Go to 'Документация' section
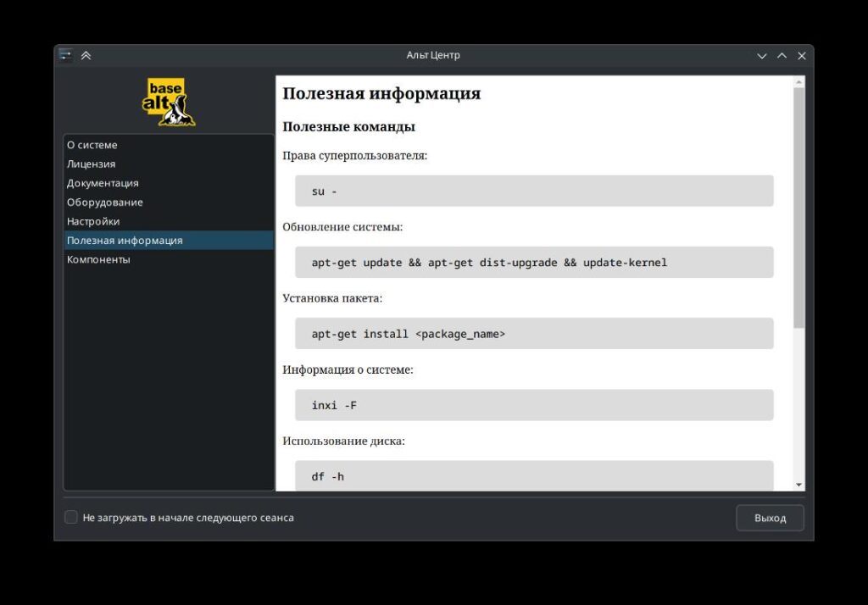 click(169, 183)
